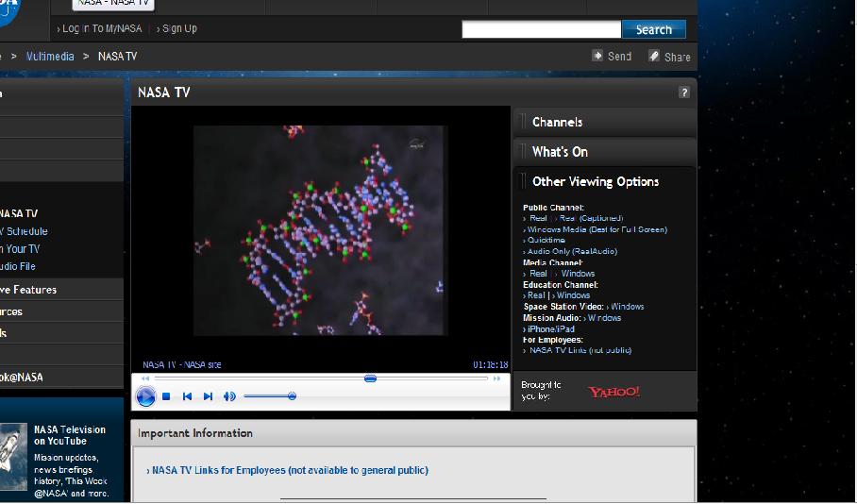Open NASA TV Links (not public)

click(580, 350)
